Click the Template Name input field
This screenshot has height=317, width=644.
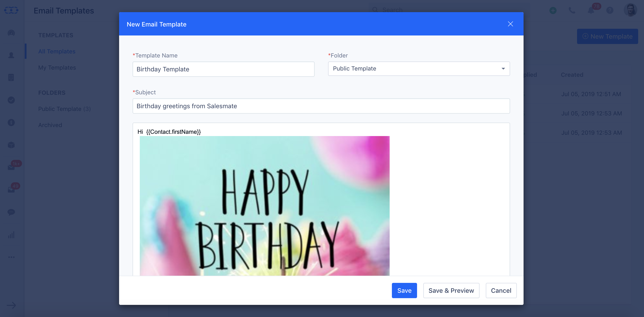[x=223, y=69]
